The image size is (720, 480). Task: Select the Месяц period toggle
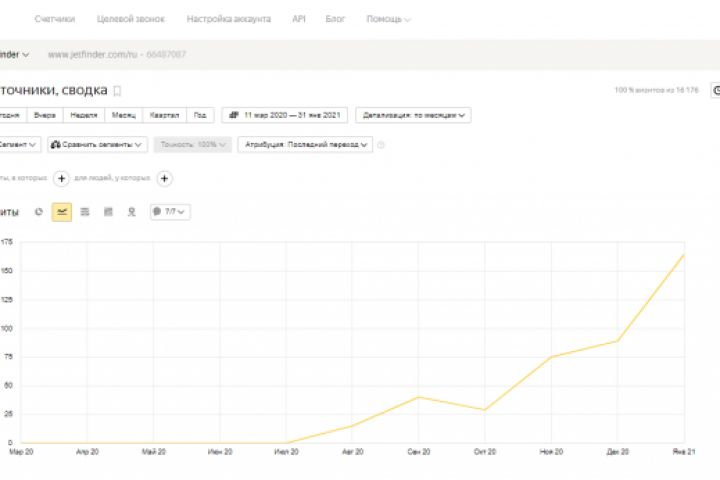click(x=123, y=115)
